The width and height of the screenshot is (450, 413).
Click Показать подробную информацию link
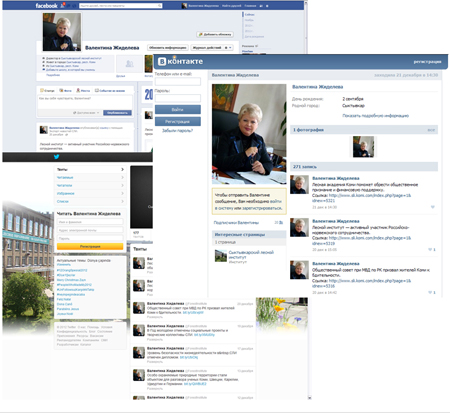(x=375, y=116)
